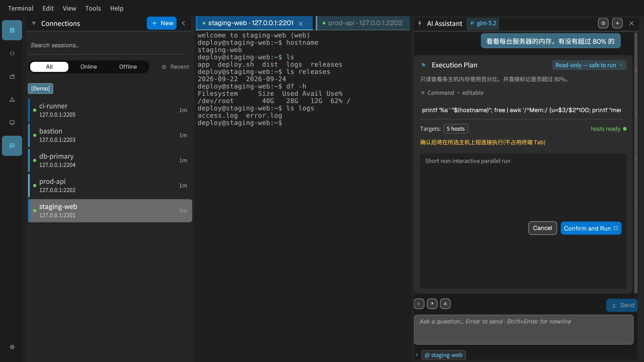The image size is (644, 362).
Task: Edit the printf command field
Action: pyautogui.click(x=521, y=110)
